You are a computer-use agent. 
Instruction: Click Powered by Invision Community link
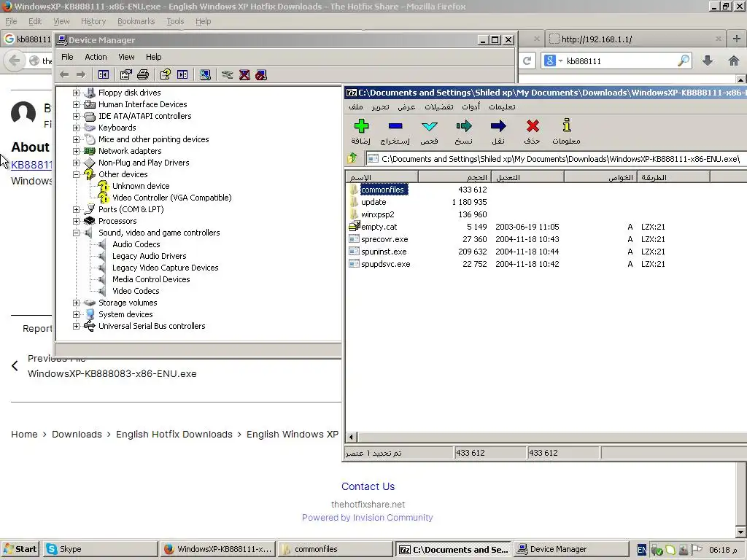click(x=368, y=517)
